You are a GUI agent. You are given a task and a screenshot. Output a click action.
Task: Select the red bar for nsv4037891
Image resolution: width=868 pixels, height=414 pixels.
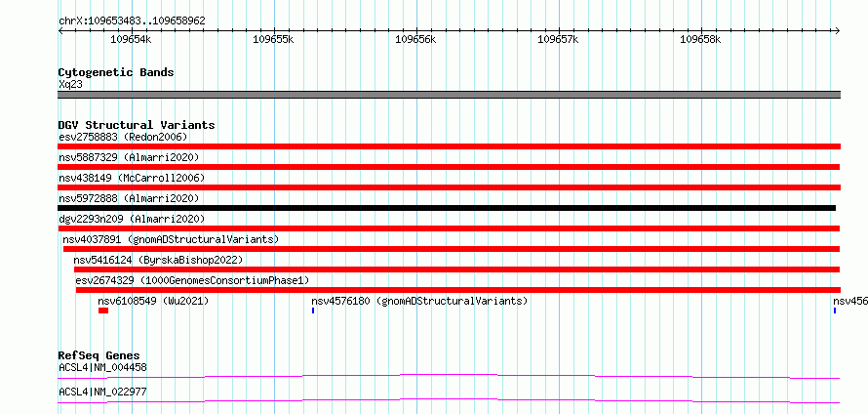tap(452, 249)
